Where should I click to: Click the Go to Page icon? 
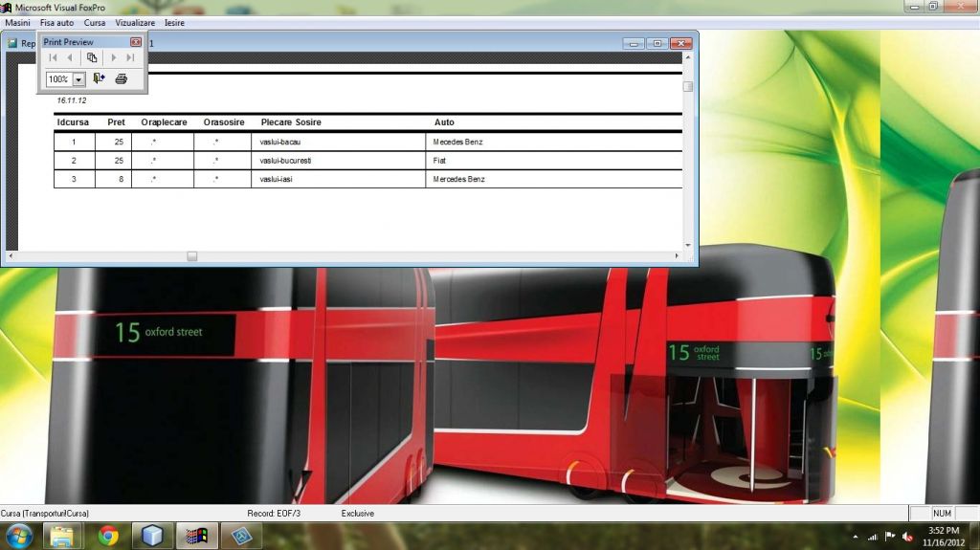pyautogui.click(x=92, y=57)
